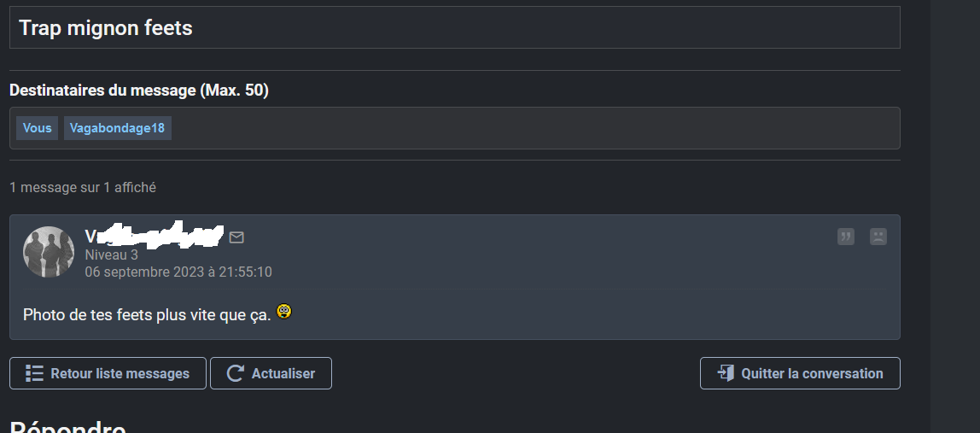Click the message date 06 septembre 2023
Image resolution: width=980 pixels, height=433 pixels.
point(178,272)
